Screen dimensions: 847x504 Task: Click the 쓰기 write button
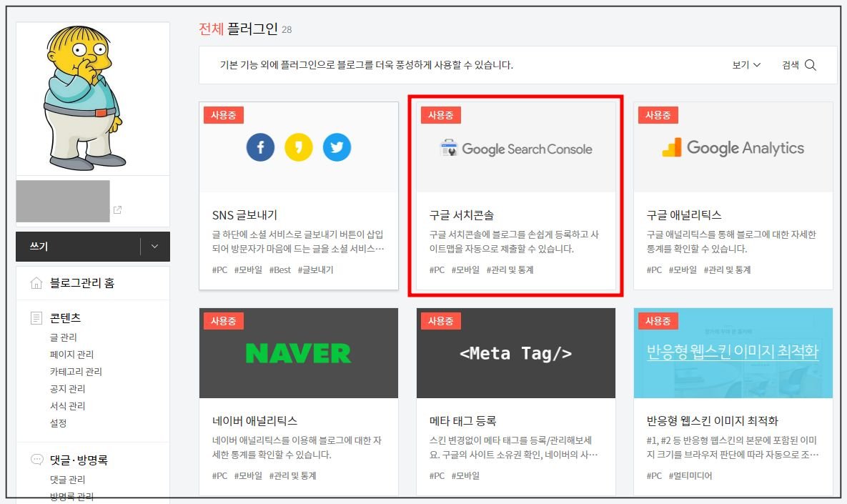pyautogui.click(x=79, y=247)
